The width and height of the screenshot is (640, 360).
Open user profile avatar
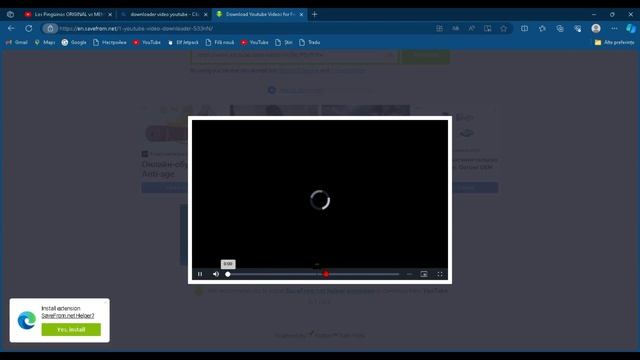(x=596, y=28)
